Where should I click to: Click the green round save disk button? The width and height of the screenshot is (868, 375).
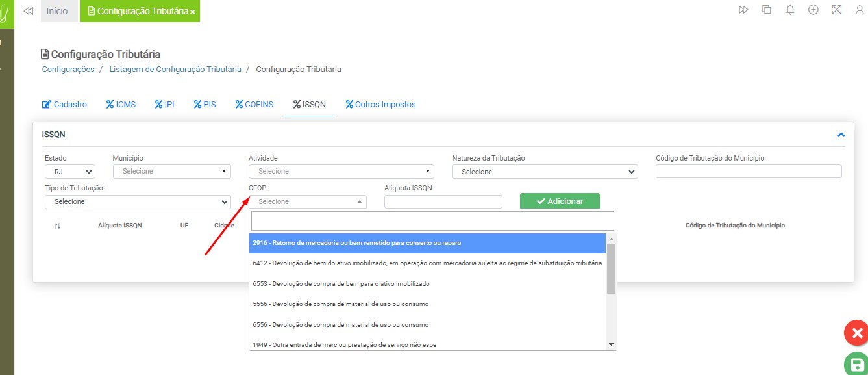coord(856,365)
